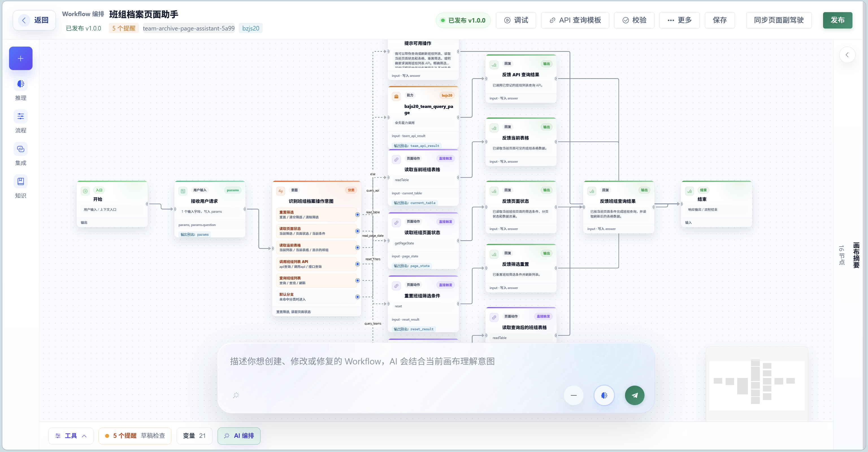The height and width of the screenshot is (452, 868).
Task: Click the bzjs20 tag in header
Action: 251,28
